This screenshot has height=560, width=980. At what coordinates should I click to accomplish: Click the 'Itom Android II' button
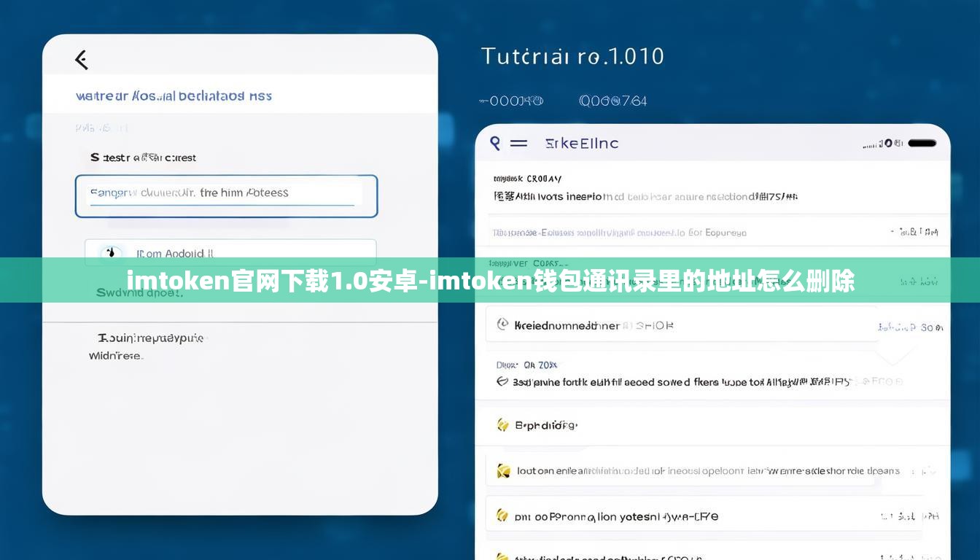pos(230,253)
